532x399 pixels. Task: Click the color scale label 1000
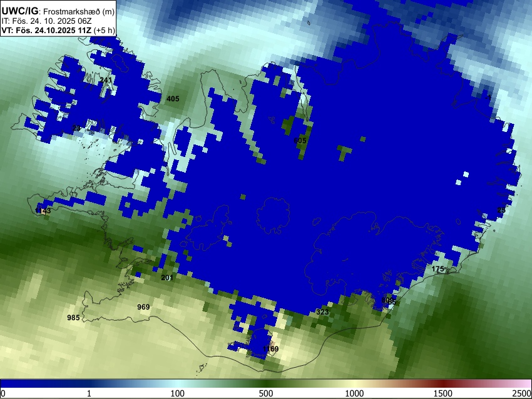(354, 393)
